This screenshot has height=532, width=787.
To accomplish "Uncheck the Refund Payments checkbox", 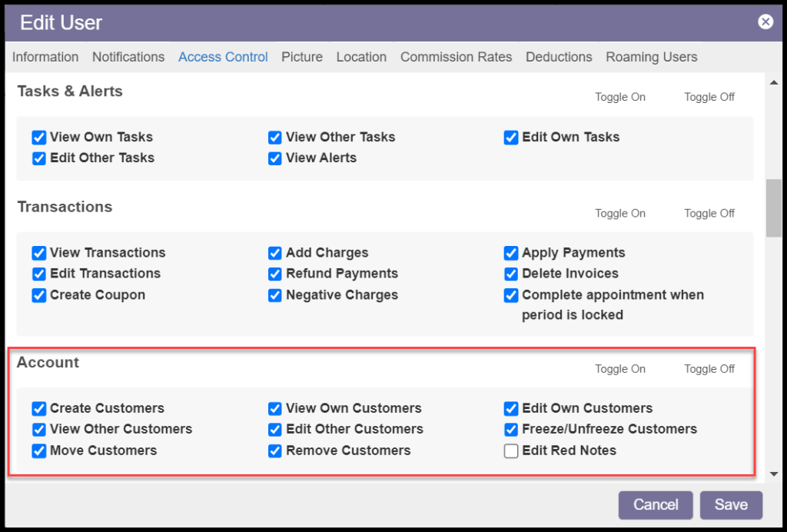I will click(275, 274).
